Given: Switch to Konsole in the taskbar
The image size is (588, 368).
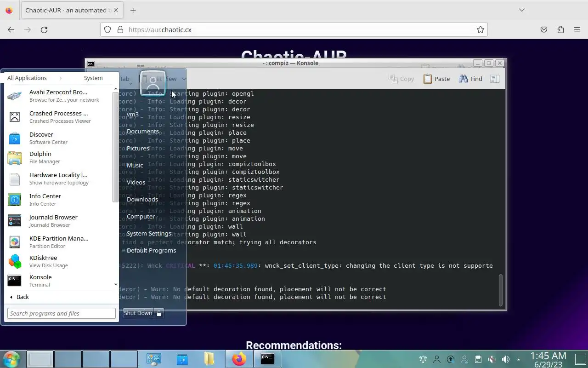Looking at the screenshot, I should pyautogui.click(x=267, y=359).
